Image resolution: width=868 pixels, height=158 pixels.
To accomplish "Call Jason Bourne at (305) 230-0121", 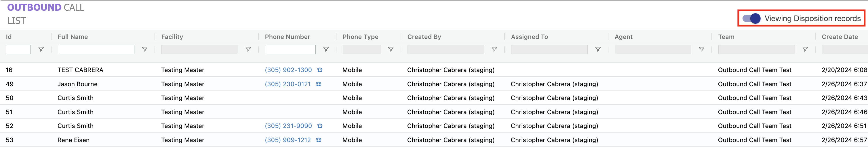I will pos(288,84).
